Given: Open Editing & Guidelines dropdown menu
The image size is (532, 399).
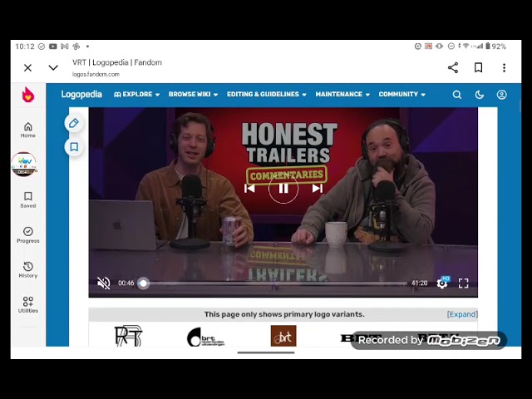Looking at the screenshot, I should click(266, 94).
